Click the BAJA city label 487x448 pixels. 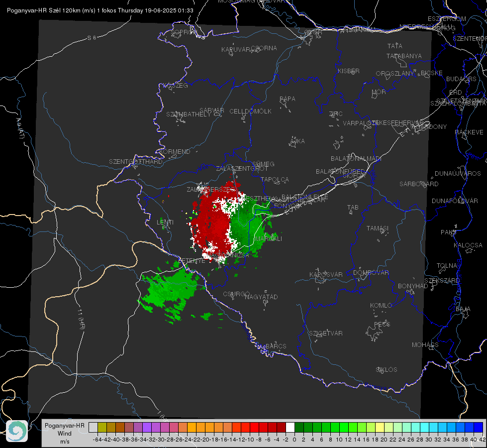coord(463,309)
